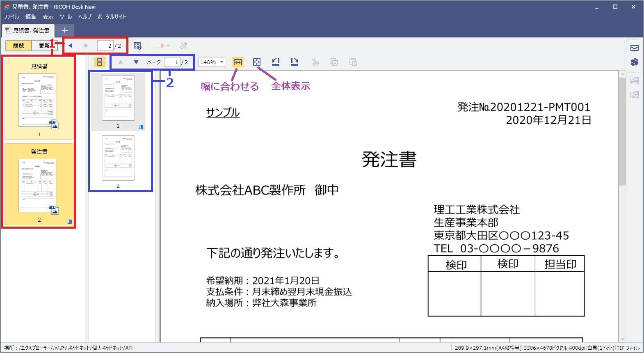Toggle the page thumbnail list view icon
This screenshot has width=644, height=353.
100,62
